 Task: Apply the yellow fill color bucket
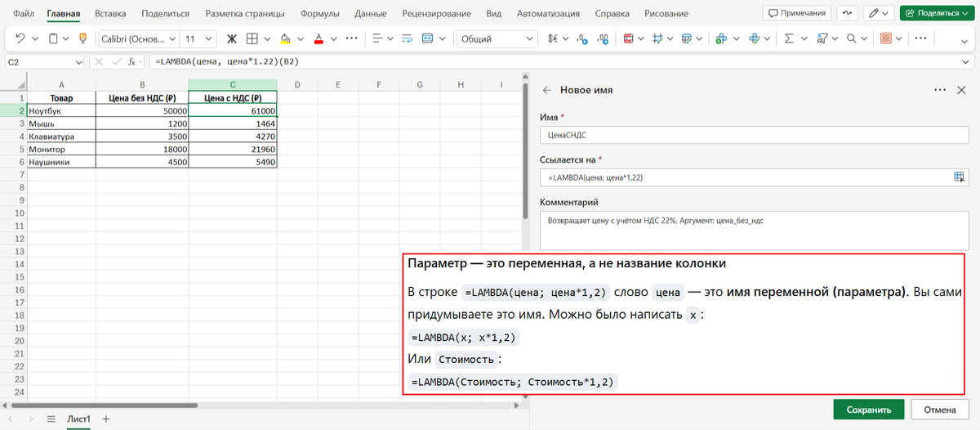click(x=285, y=38)
